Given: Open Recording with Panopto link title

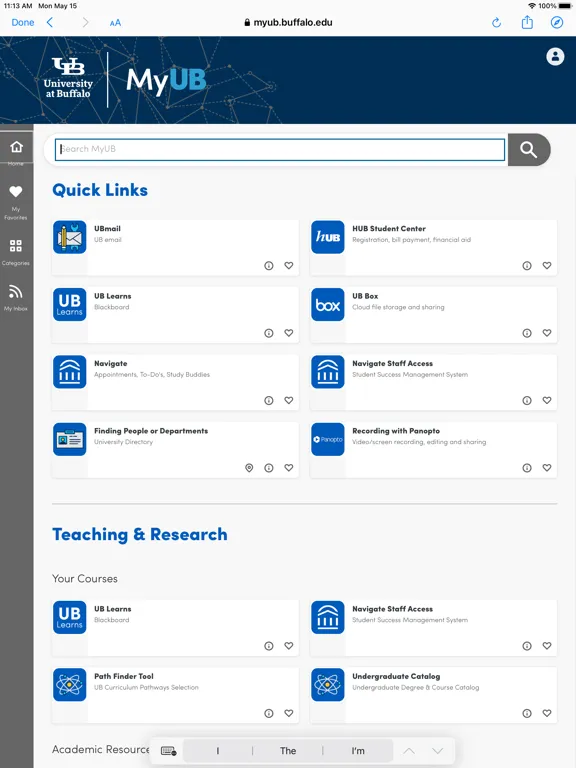Looking at the screenshot, I should tap(396, 431).
